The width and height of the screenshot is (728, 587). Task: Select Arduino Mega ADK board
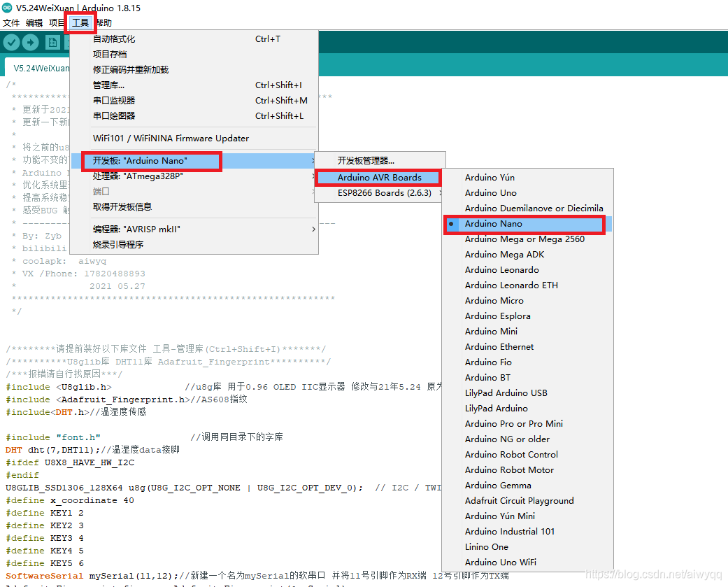527,255
